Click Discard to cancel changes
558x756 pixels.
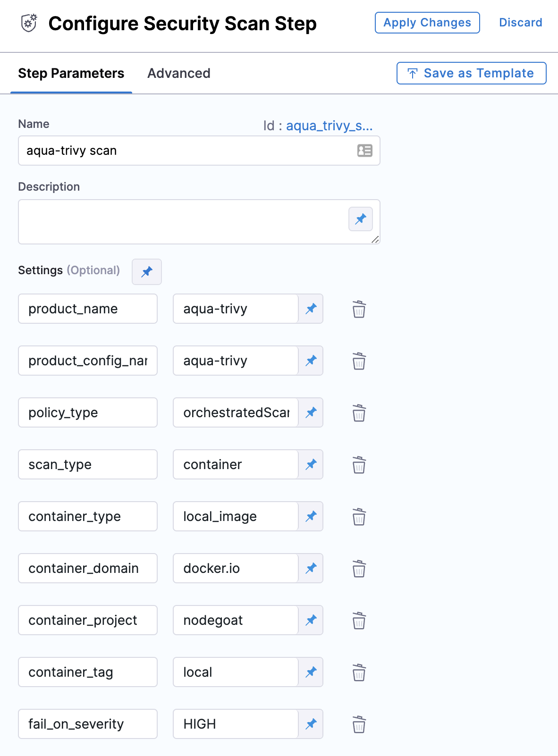(x=521, y=23)
